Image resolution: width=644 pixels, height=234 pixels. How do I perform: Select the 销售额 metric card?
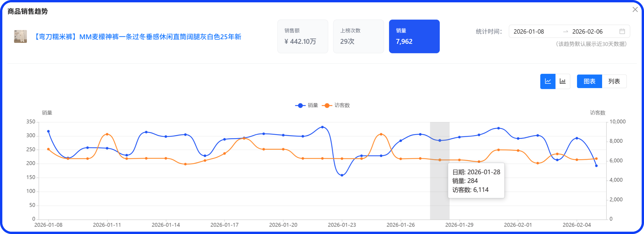(x=303, y=36)
